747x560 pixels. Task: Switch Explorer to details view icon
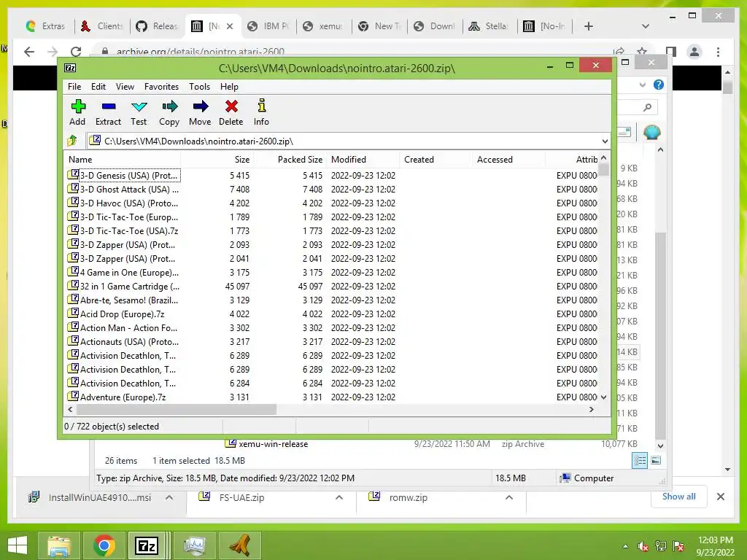pyautogui.click(x=640, y=460)
